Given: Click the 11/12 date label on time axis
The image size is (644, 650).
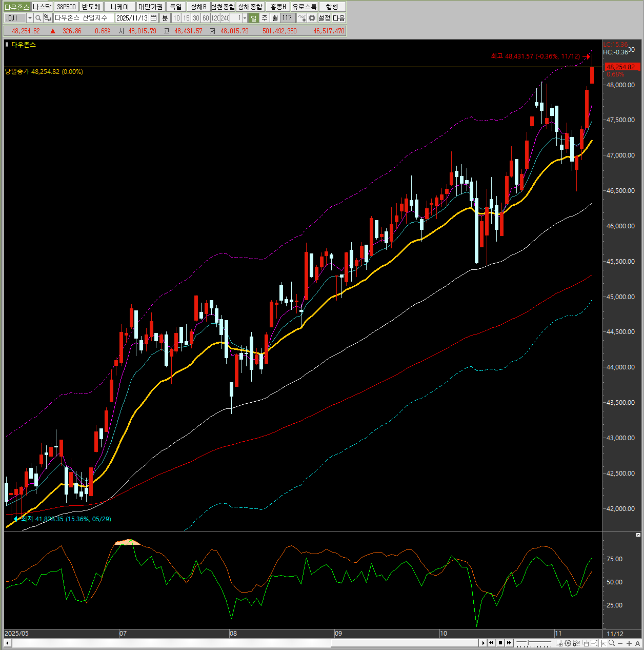Looking at the screenshot, I should coord(615,634).
